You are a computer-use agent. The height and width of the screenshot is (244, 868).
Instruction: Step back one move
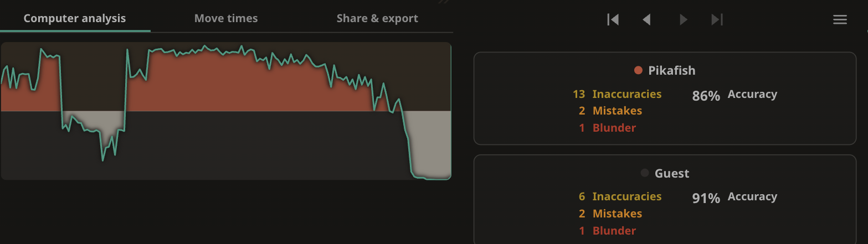(646, 19)
